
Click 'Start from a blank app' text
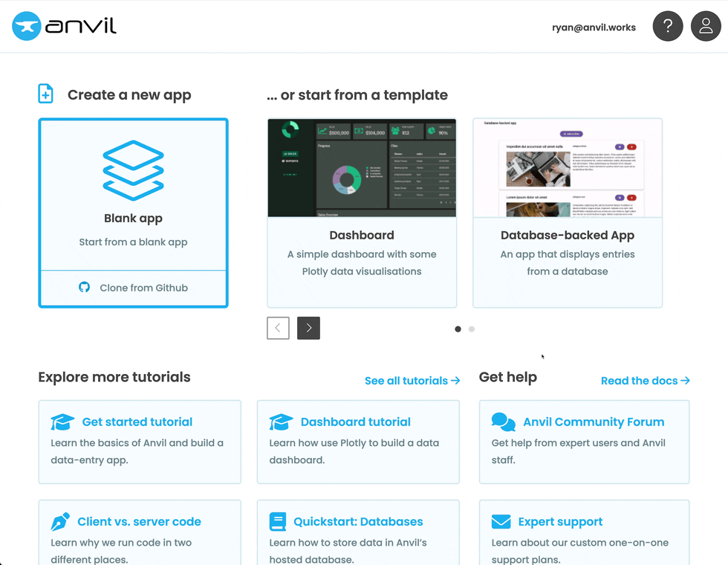point(133,242)
